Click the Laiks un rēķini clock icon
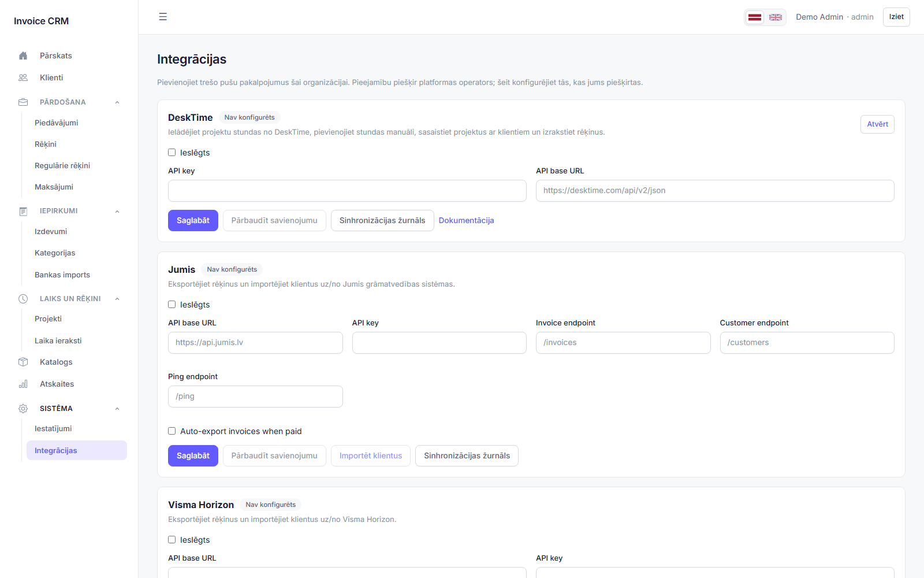 pos(23,299)
